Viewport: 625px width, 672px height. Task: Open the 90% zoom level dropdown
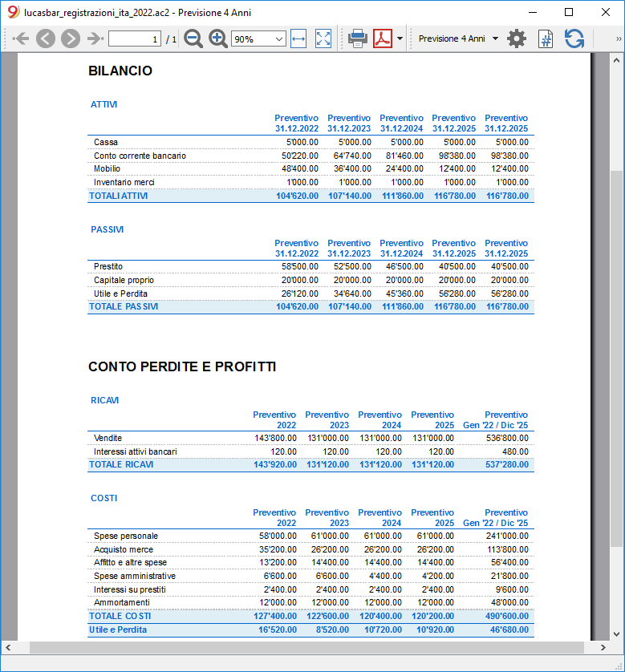pos(258,39)
